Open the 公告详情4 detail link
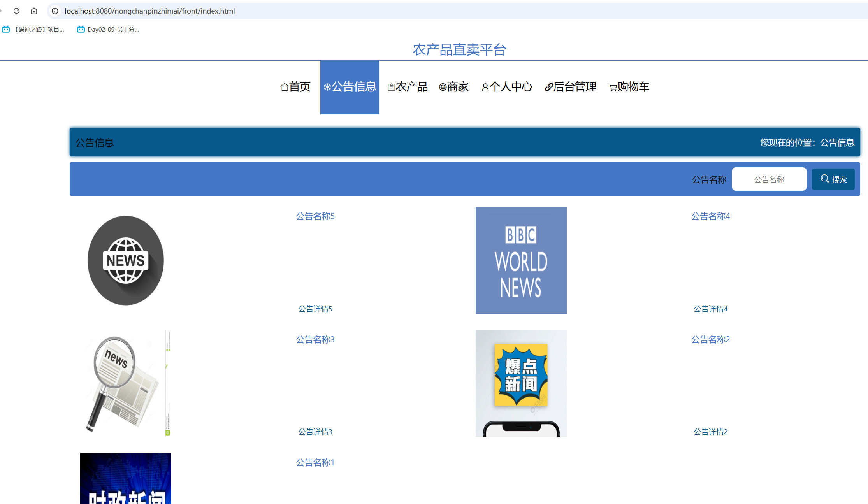868x504 pixels. pyautogui.click(x=710, y=308)
